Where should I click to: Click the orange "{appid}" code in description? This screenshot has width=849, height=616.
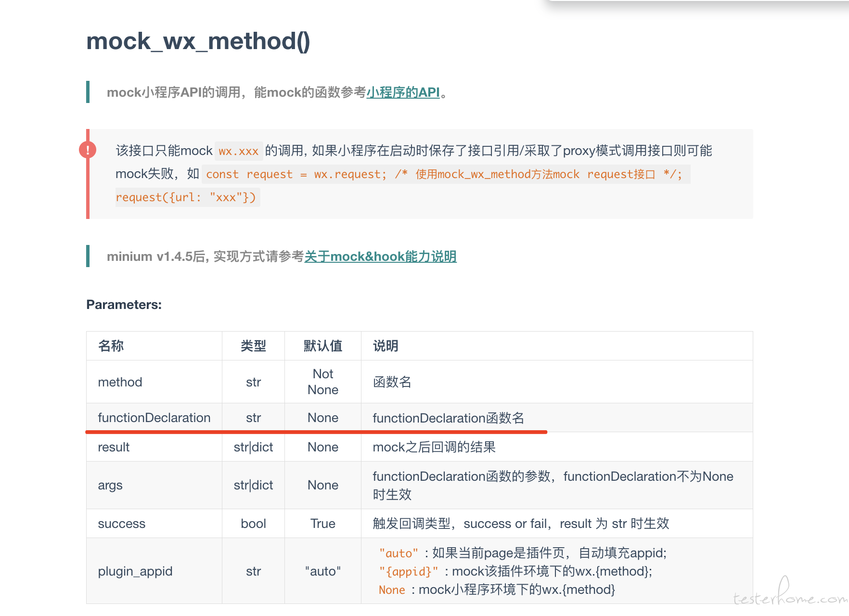click(x=409, y=571)
